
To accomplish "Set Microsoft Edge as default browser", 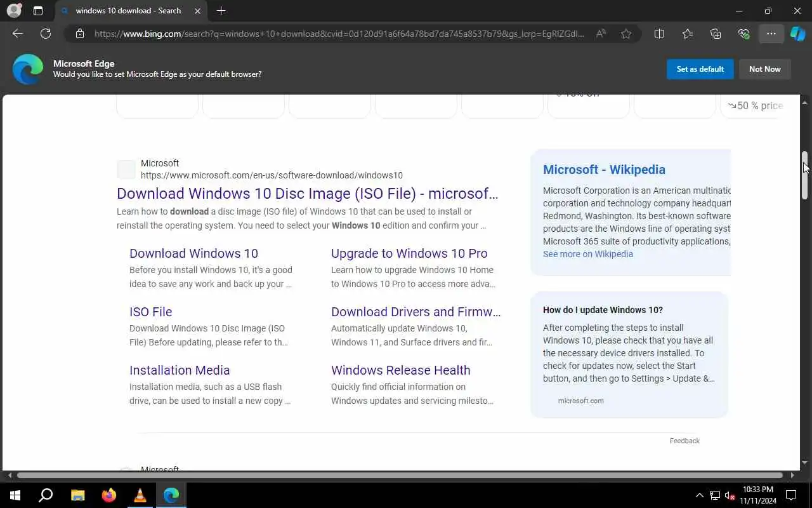I will [x=700, y=69].
